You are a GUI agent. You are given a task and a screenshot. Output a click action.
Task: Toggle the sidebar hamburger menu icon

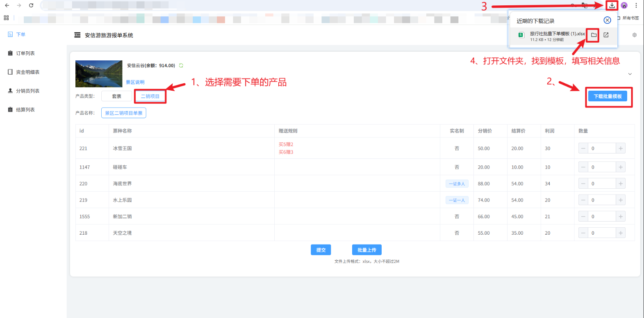[77, 35]
